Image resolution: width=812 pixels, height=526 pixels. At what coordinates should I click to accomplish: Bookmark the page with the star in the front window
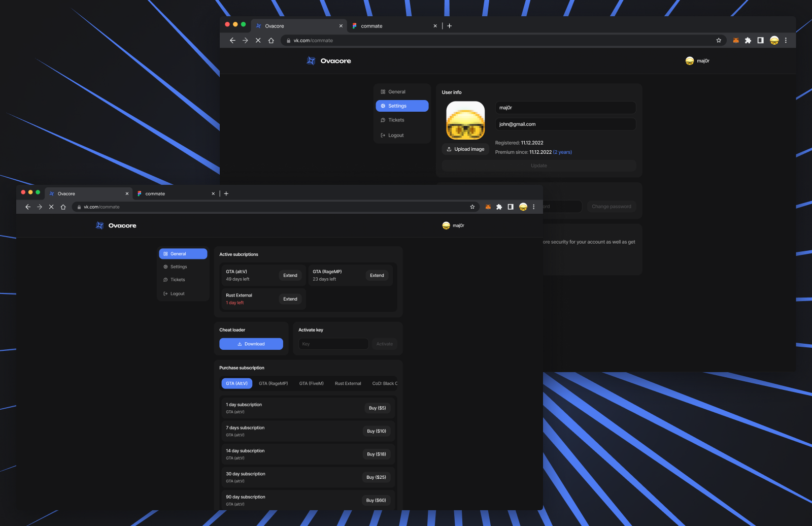[x=472, y=207]
